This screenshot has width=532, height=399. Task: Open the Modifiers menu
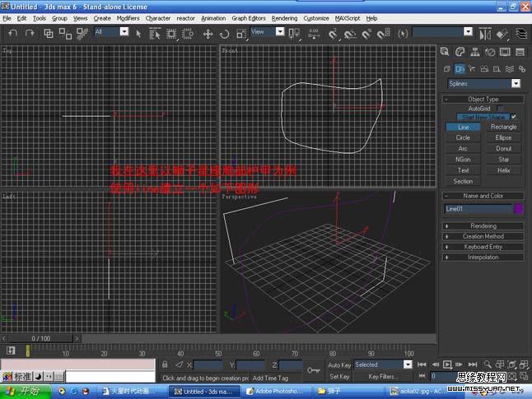coord(128,18)
